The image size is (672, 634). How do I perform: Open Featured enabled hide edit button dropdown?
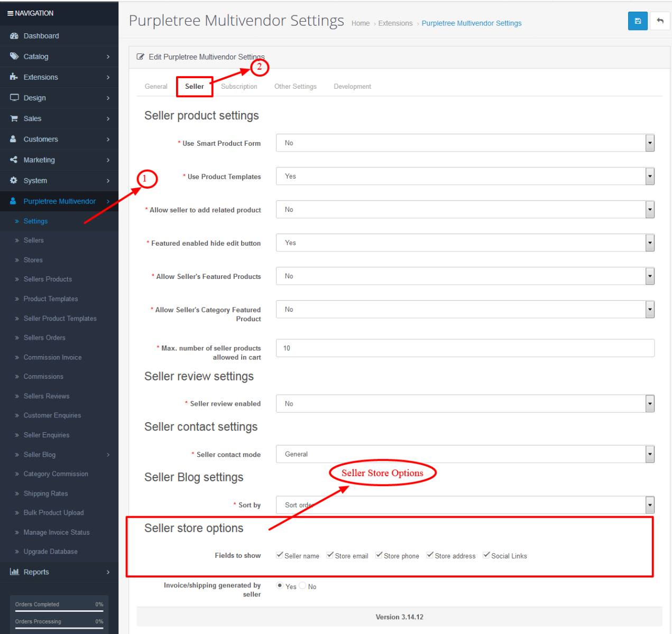click(465, 243)
